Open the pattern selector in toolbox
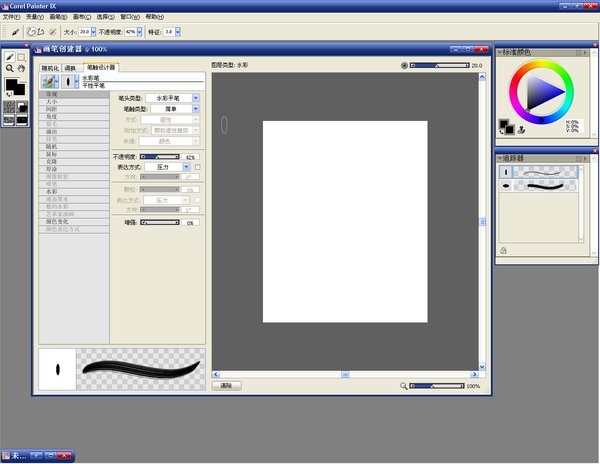 (x=9, y=120)
